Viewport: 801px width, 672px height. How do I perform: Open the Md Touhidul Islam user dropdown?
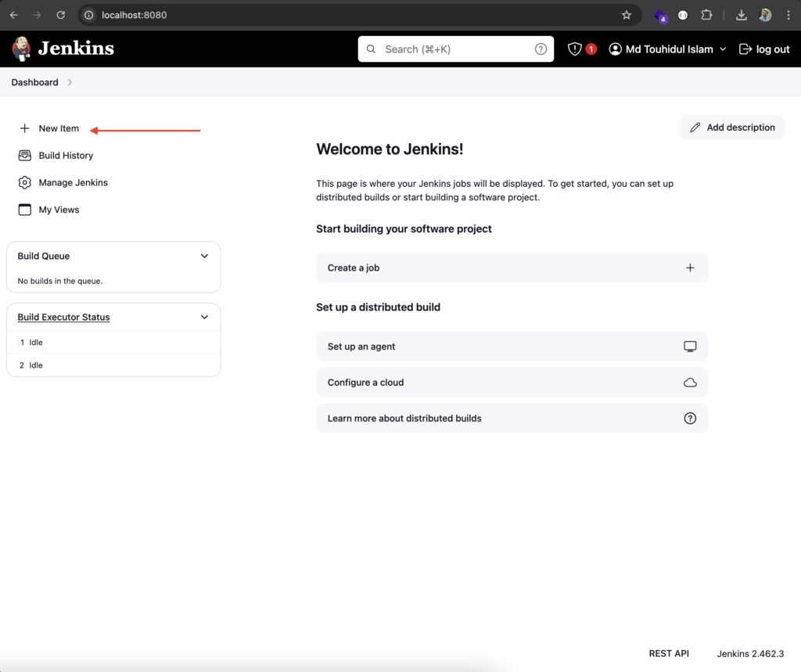668,49
